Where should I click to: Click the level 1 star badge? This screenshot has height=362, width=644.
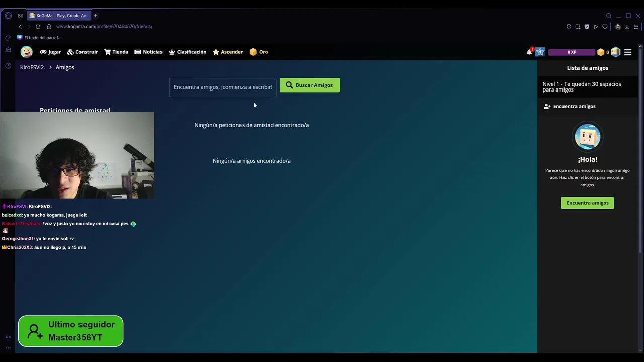(540, 52)
